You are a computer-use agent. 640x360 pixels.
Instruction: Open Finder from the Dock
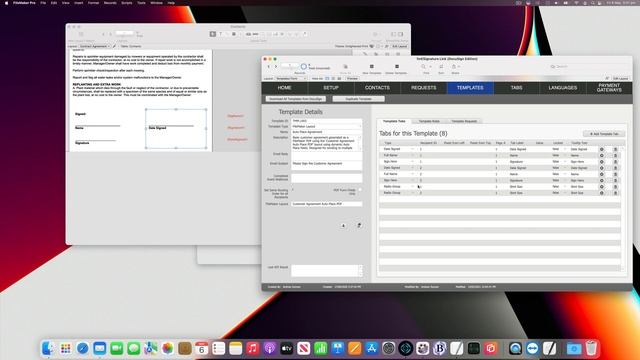point(48,348)
